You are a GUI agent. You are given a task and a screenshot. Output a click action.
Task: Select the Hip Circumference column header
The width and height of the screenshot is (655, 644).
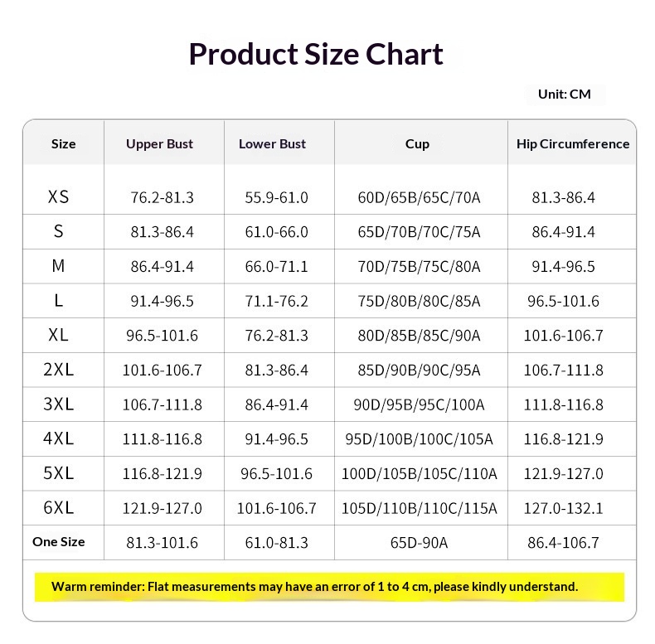(572, 143)
